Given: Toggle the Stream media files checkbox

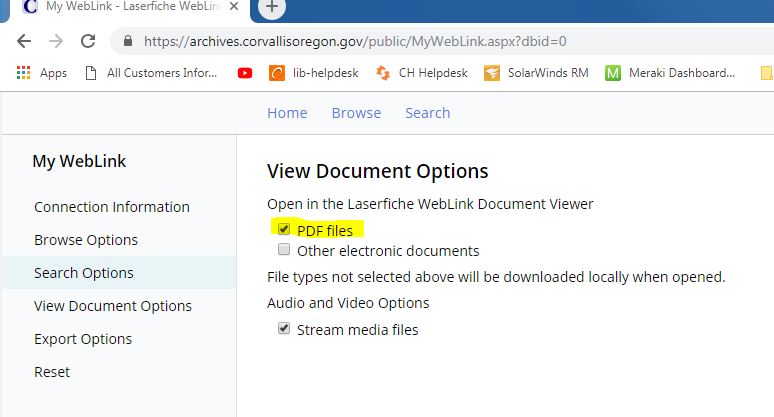Looking at the screenshot, I should [x=284, y=329].
